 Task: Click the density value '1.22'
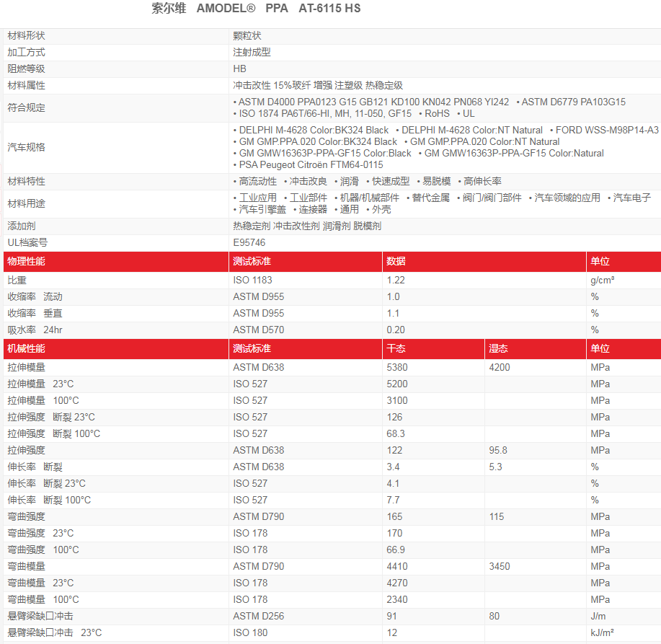tap(396, 281)
